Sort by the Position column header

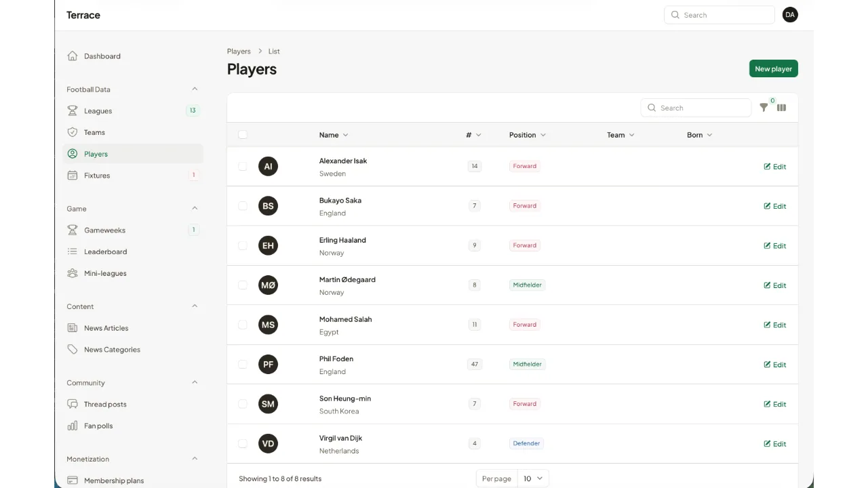click(x=527, y=135)
